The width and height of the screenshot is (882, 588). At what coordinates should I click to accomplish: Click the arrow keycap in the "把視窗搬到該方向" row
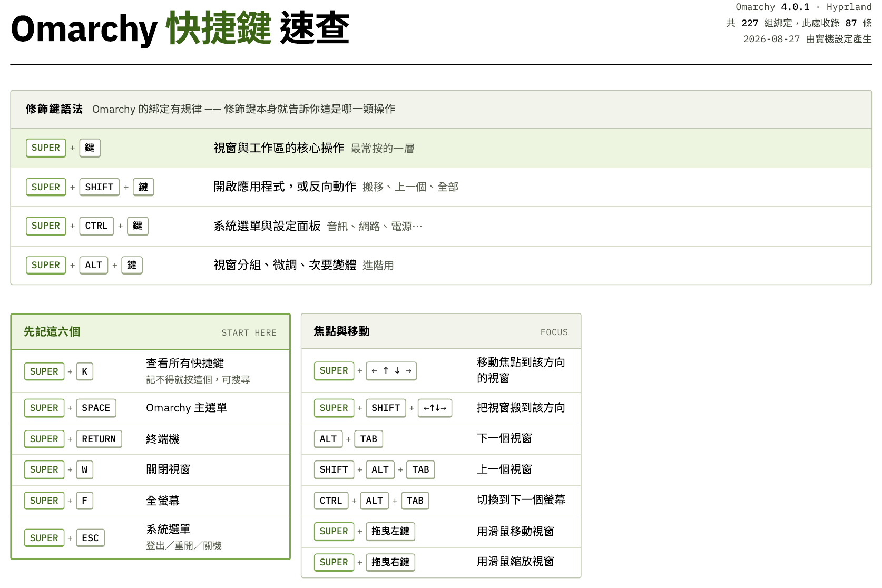tap(435, 408)
